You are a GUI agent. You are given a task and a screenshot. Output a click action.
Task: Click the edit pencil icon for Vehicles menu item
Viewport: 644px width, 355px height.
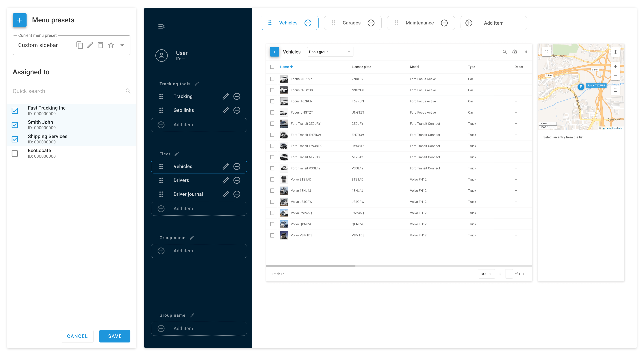pos(225,166)
